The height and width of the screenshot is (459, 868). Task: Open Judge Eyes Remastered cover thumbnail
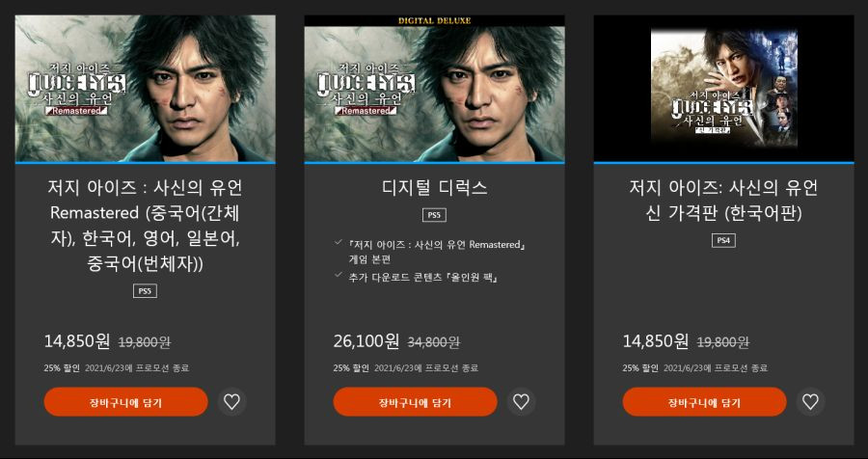(145, 89)
